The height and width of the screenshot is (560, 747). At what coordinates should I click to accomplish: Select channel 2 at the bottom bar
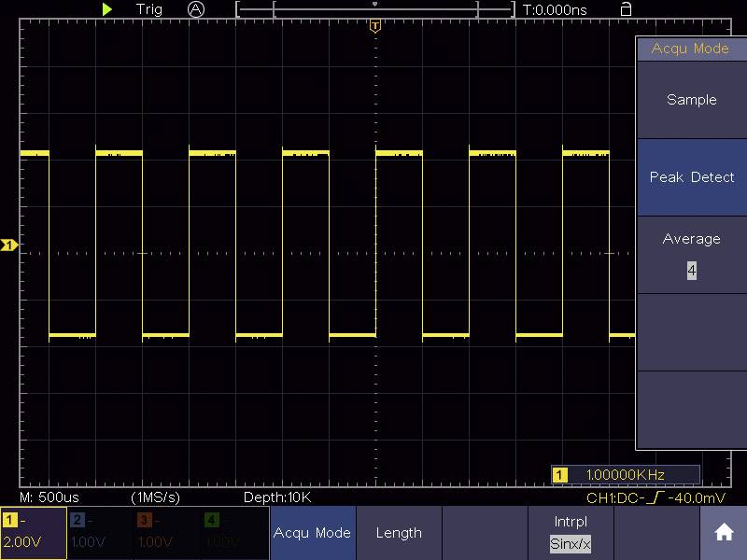click(98, 532)
